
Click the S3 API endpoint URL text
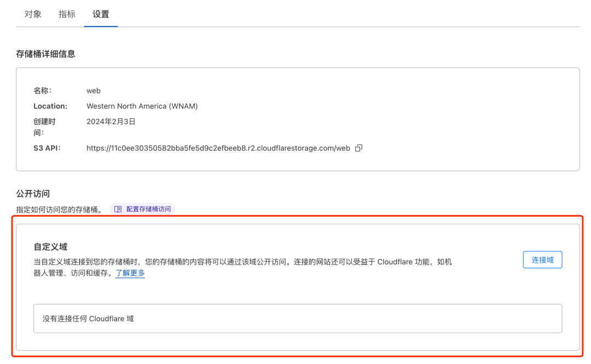coord(218,148)
